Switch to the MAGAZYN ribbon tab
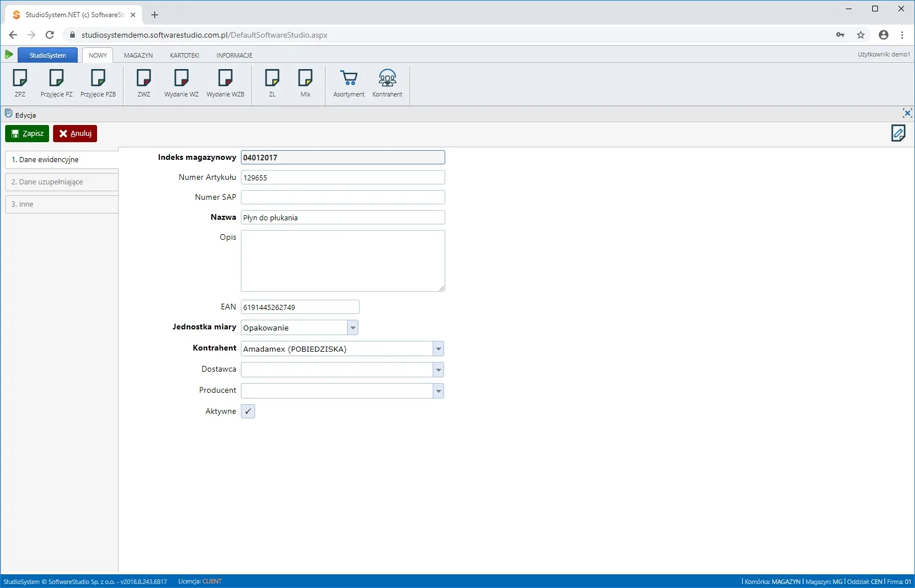Screen dimensions: 915x588 click(x=138, y=55)
